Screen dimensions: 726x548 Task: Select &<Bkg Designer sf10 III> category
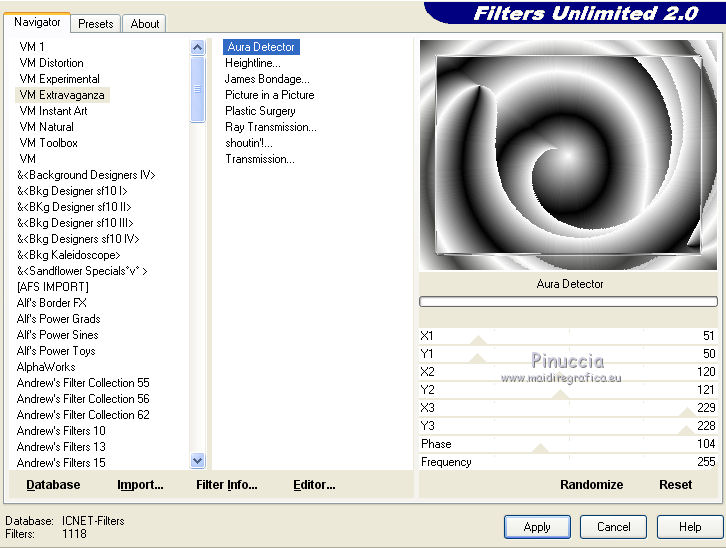[x=75, y=223]
